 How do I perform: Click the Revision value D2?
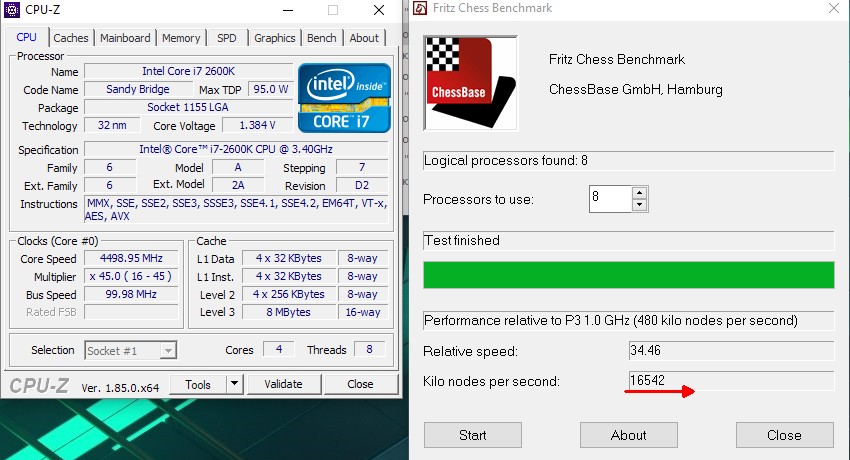[x=362, y=185]
